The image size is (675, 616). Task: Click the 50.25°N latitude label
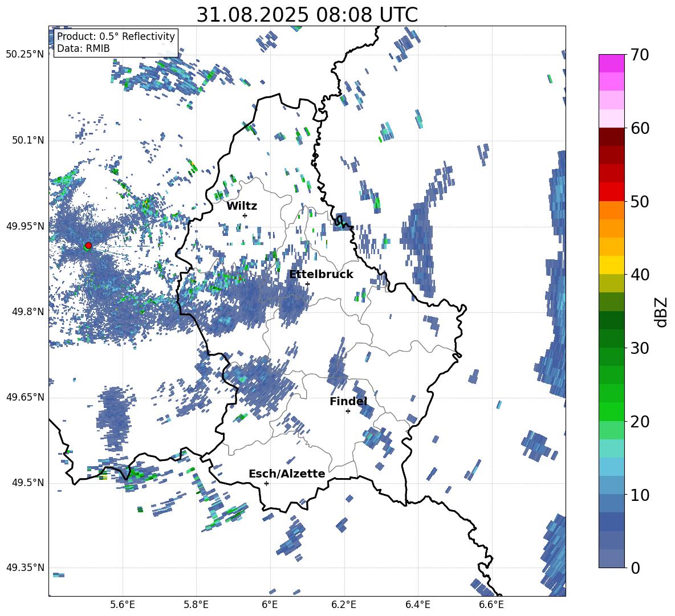(25, 55)
